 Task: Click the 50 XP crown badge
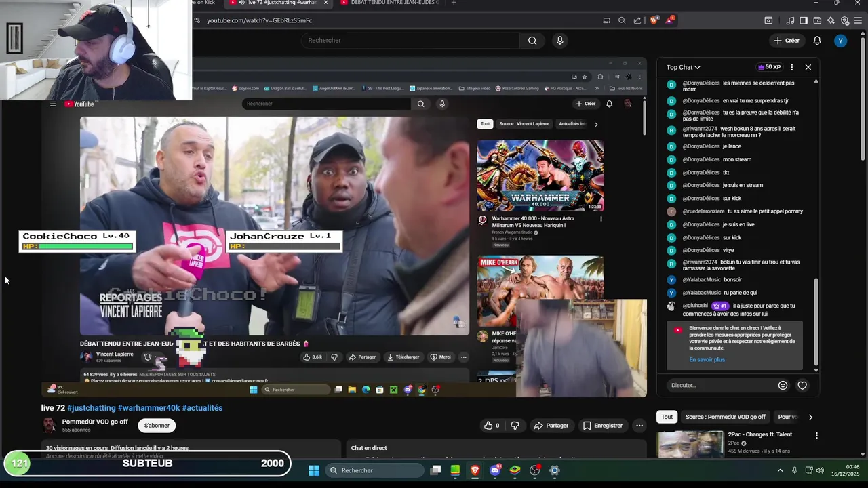point(769,67)
